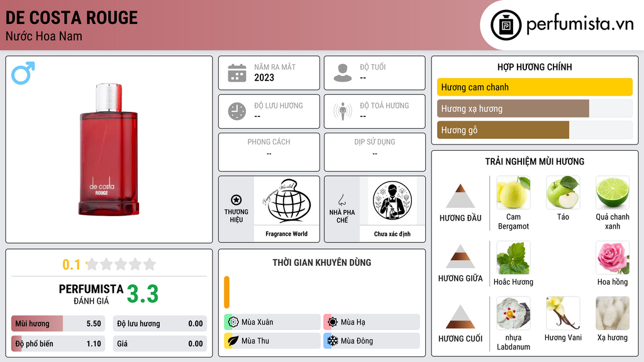Screen dimensions: 644x362
Task: Click the Mùa Hạ sun icon
Action: (x=333, y=322)
